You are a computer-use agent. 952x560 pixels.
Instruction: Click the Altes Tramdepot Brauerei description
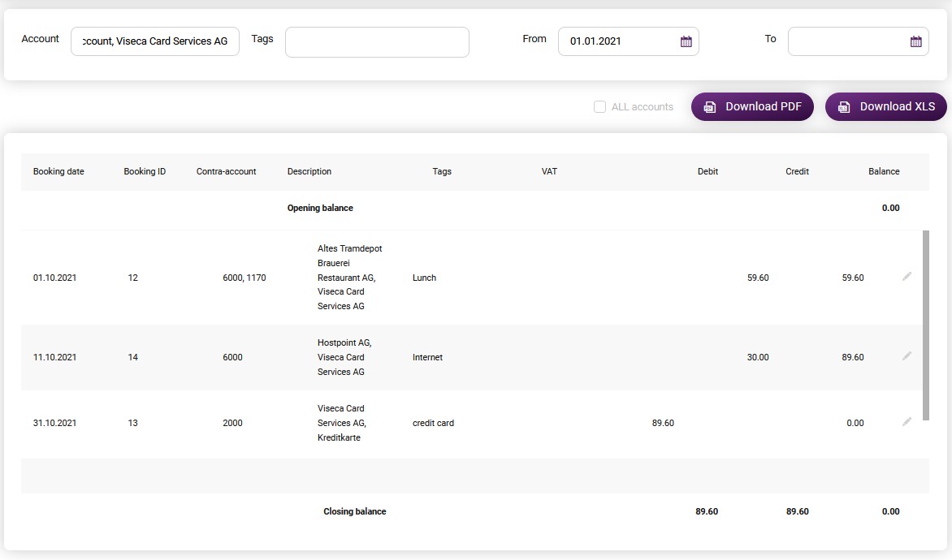tap(350, 278)
